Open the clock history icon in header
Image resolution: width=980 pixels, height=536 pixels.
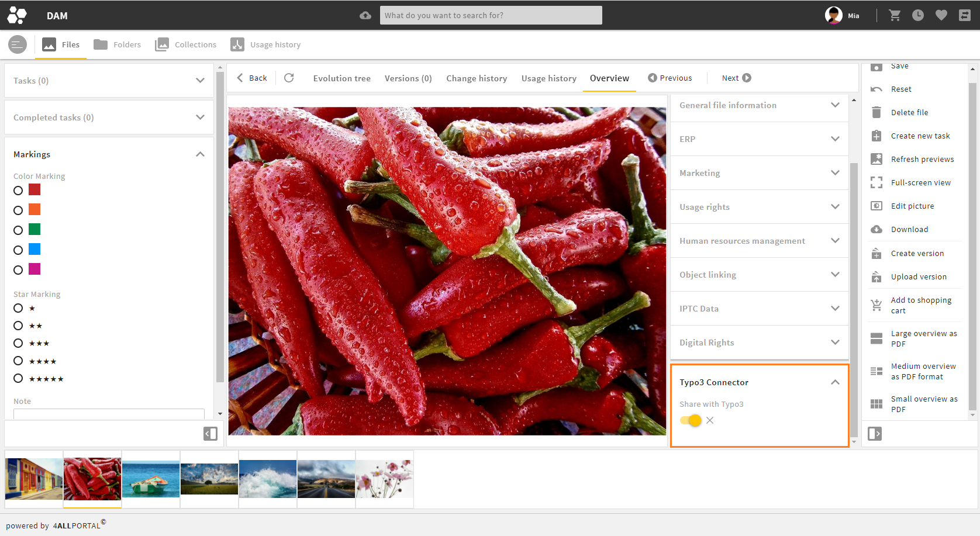pos(918,15)
